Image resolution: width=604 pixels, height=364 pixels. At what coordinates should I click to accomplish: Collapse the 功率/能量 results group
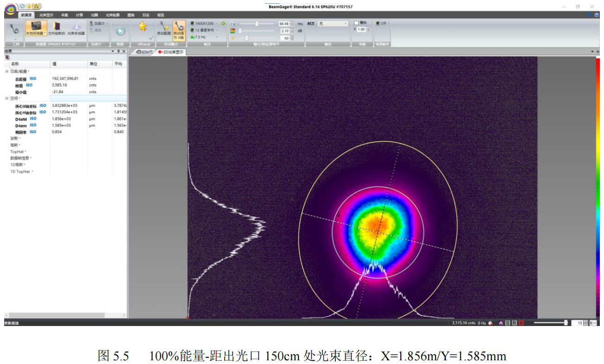click(7, 71)
